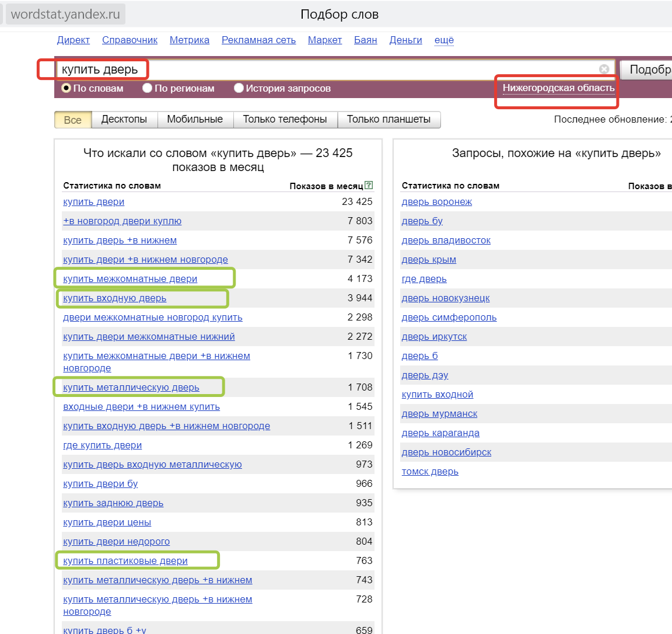
Task: Open the similar query 'где дверь'
Action: 424,279
